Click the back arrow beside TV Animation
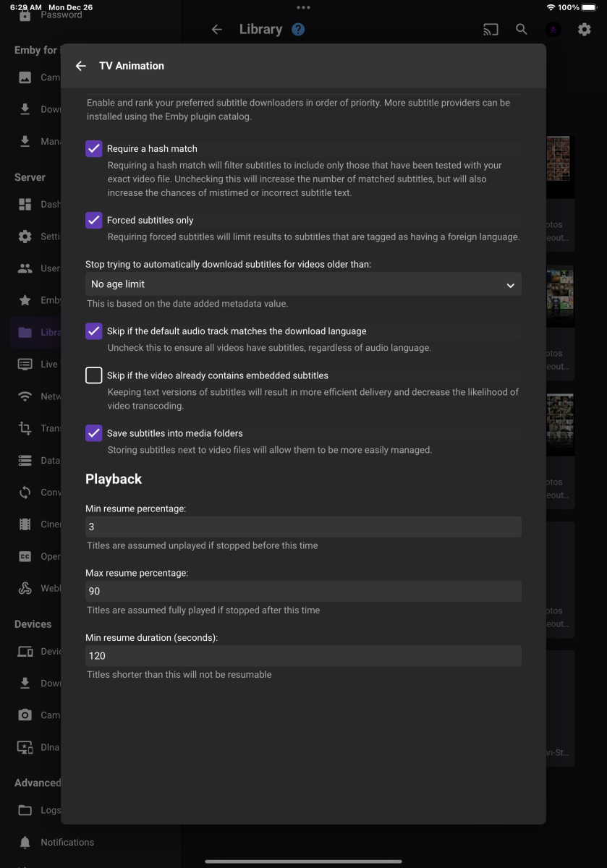Viewport: 607px width, 868px height. point(80,66)
